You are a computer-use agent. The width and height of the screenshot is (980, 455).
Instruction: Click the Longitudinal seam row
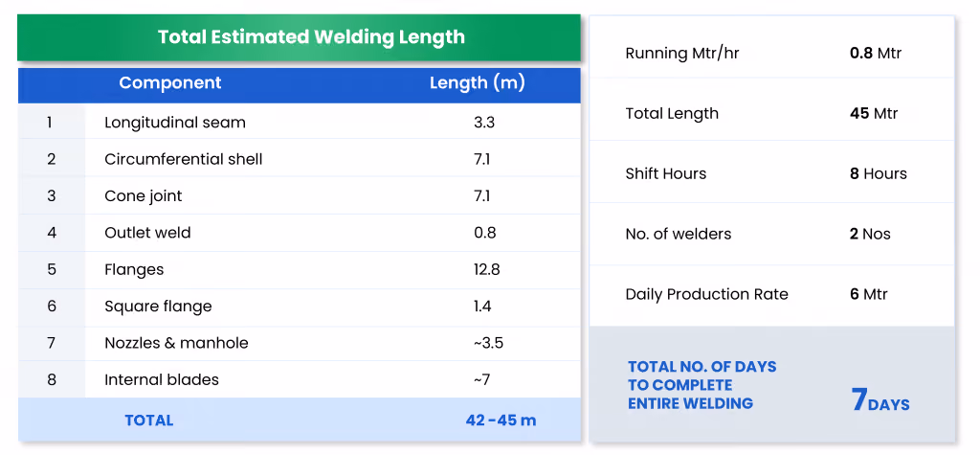(x=299, y=122)
